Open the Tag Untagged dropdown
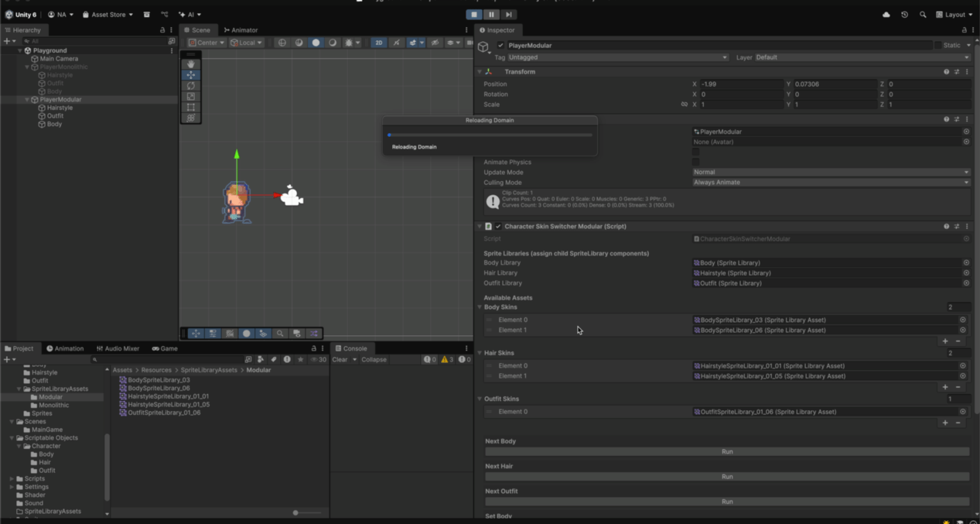This screenshot has height=524, width=980. (616, 57)
